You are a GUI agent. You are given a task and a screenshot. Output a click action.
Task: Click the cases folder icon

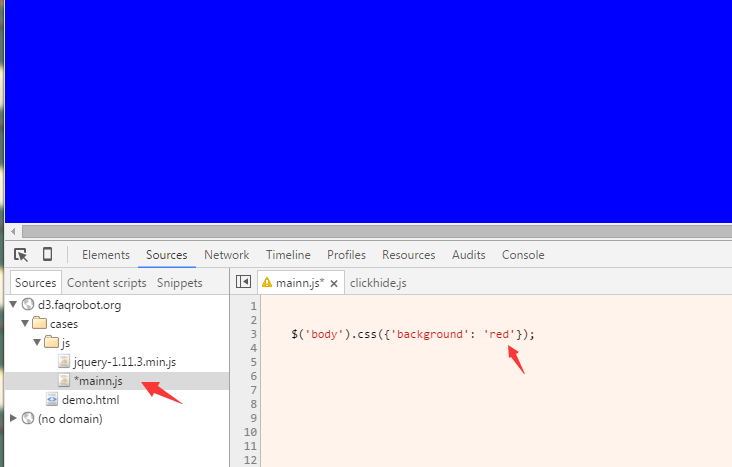pos(40,323)
